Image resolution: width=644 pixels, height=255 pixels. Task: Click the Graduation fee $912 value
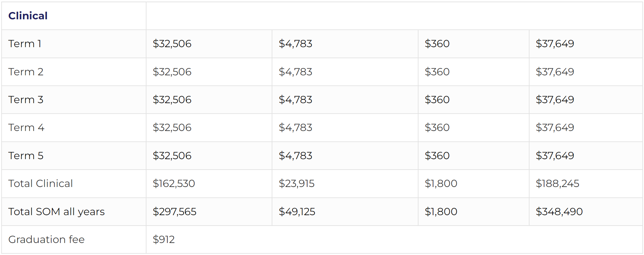[x=164, y=239]
